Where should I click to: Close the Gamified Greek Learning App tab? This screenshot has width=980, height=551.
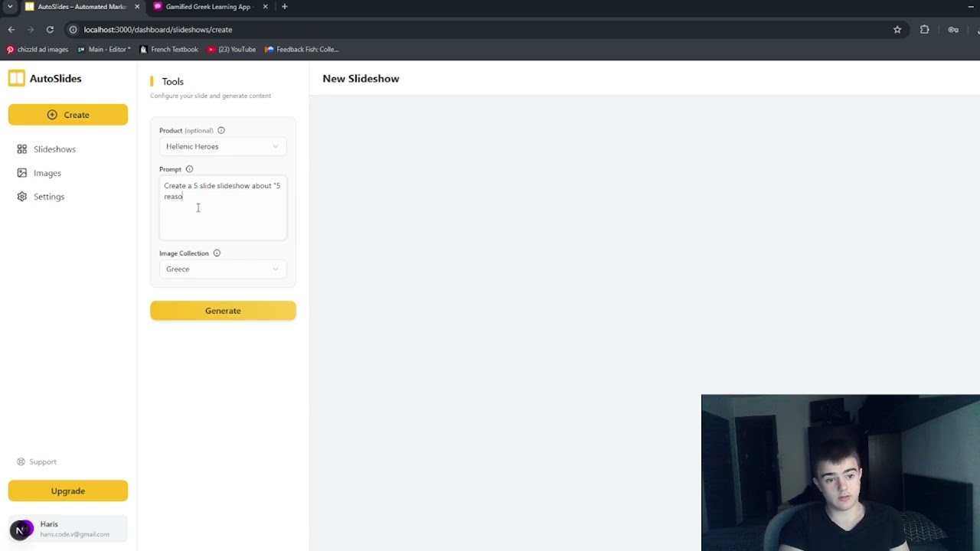(x=266, y=7)
